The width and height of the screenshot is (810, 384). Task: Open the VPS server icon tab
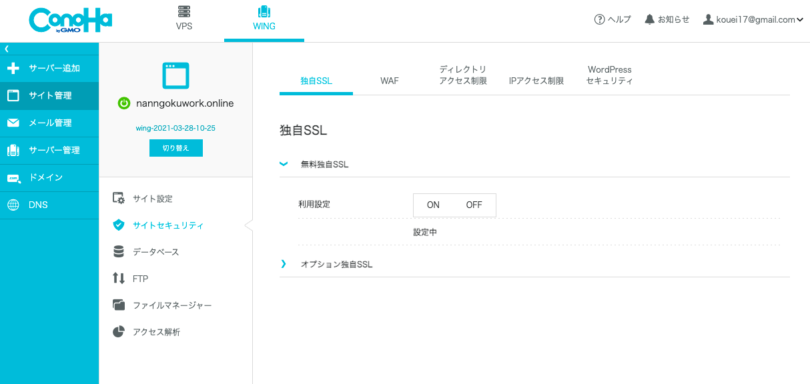(x=184, y=11)
